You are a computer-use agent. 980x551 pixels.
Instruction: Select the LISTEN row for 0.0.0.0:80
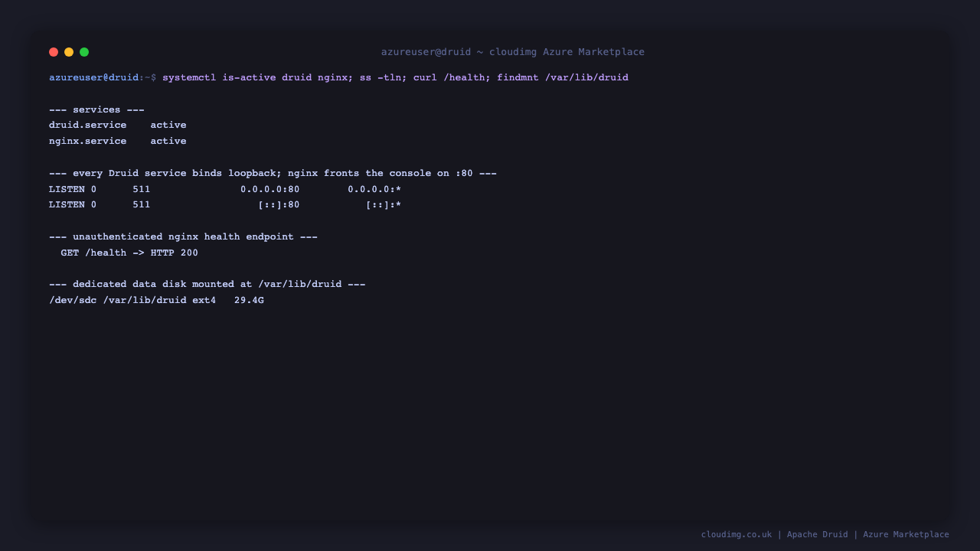(225, 189)
